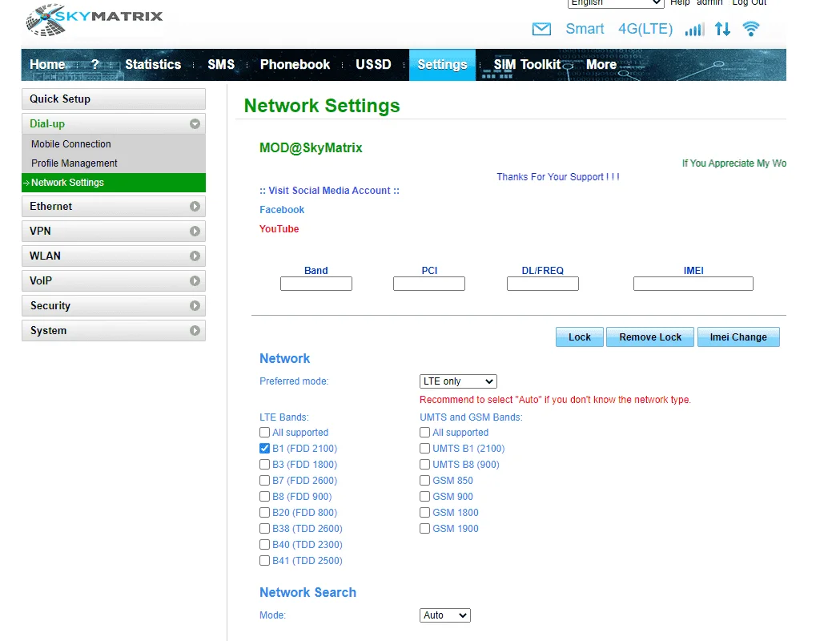The width and height of the screenshot is (840, 641).
Task: Enable UMTS B8 (900) band
Action: click(425, 465)
